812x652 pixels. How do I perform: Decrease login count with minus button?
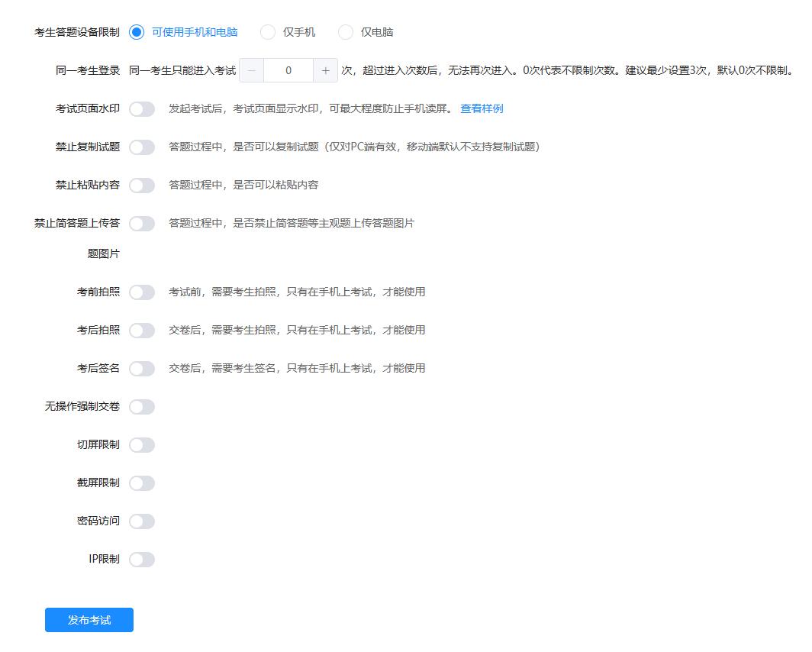pyautogui.click(x=251, y=70)
